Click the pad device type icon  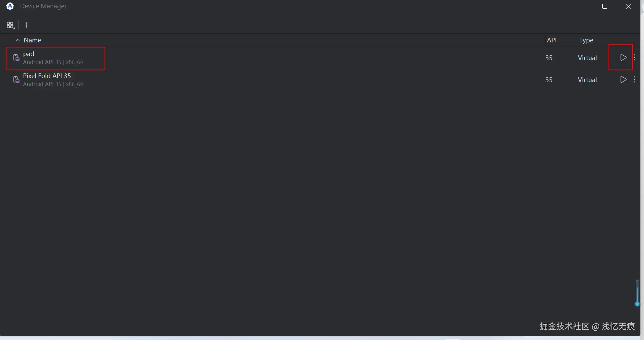click(x=16, y=58)
